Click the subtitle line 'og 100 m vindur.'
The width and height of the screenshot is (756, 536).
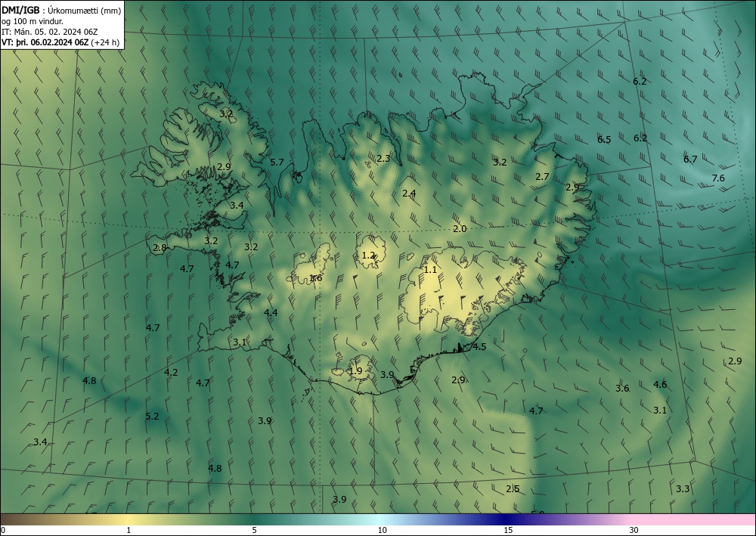[x=33, y=21]
